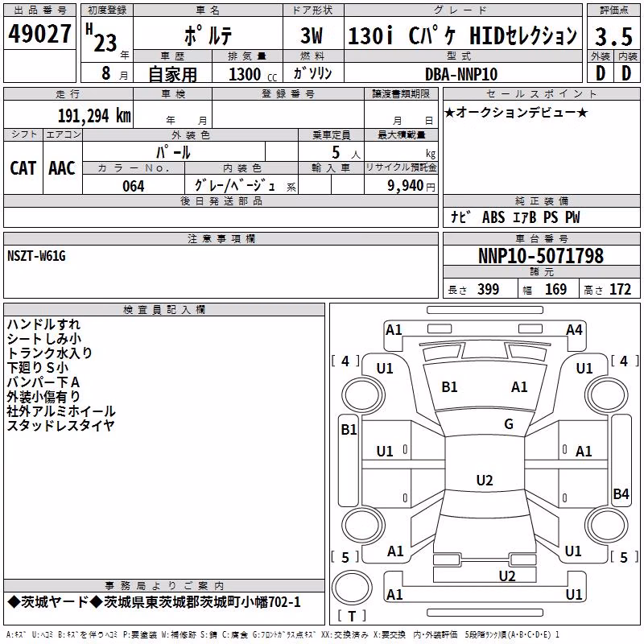
Task: Click the length value 399
Action: pos(489,290)
